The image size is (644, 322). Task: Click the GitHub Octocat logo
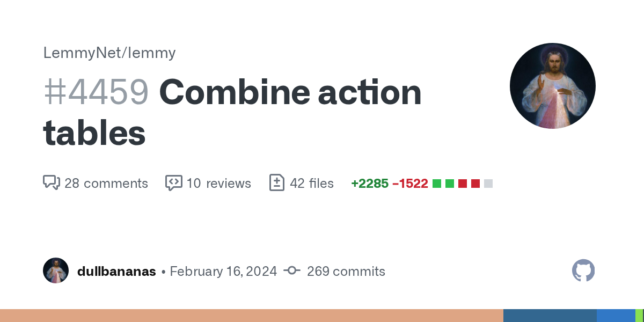tap(583, 270)
